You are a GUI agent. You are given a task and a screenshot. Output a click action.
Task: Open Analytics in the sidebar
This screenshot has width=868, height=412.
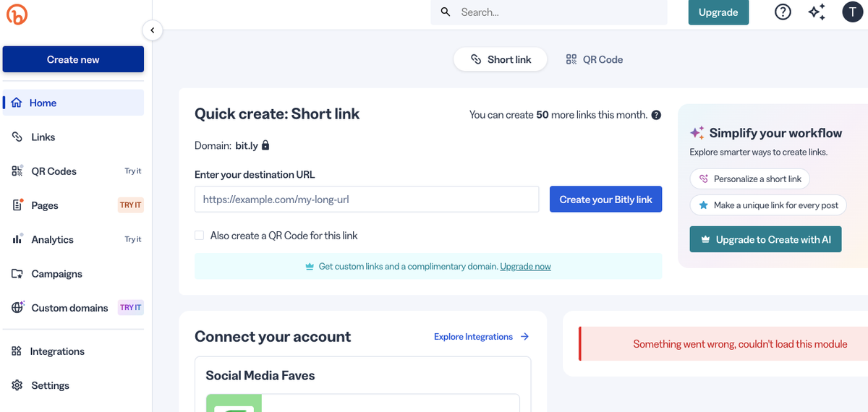(x=73, y=239)
